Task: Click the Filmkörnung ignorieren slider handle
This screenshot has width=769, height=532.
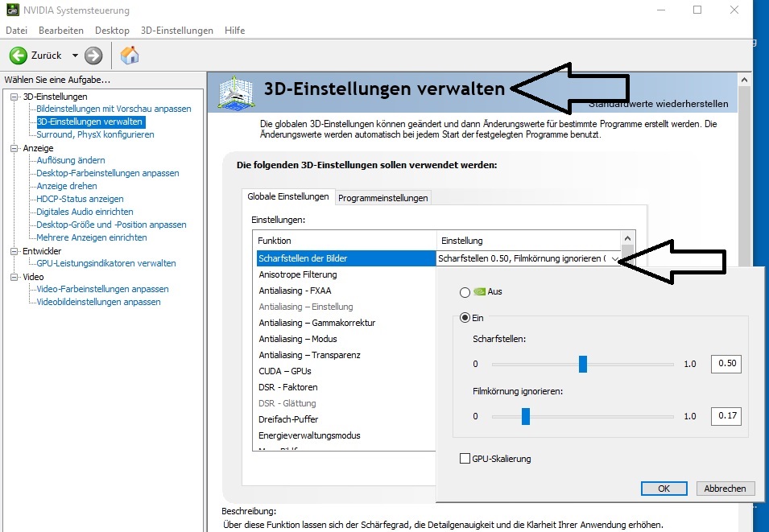Action: click(x=526, y=416)
